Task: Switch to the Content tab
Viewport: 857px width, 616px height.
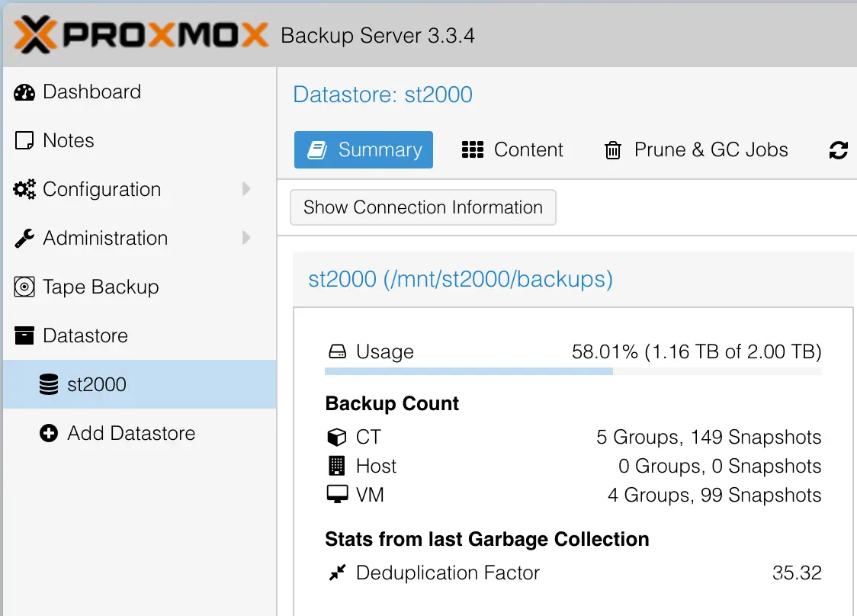Action: tap(512, 149)
